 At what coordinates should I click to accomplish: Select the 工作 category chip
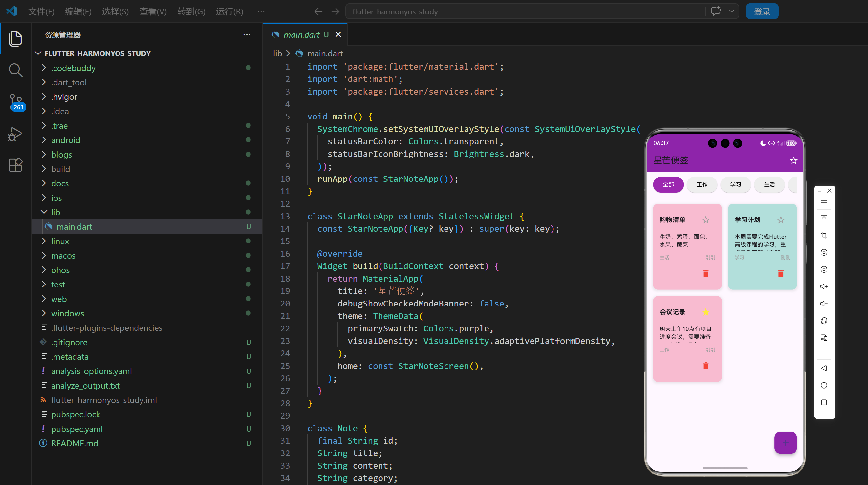pyautogui.click(x=702, y=184)
